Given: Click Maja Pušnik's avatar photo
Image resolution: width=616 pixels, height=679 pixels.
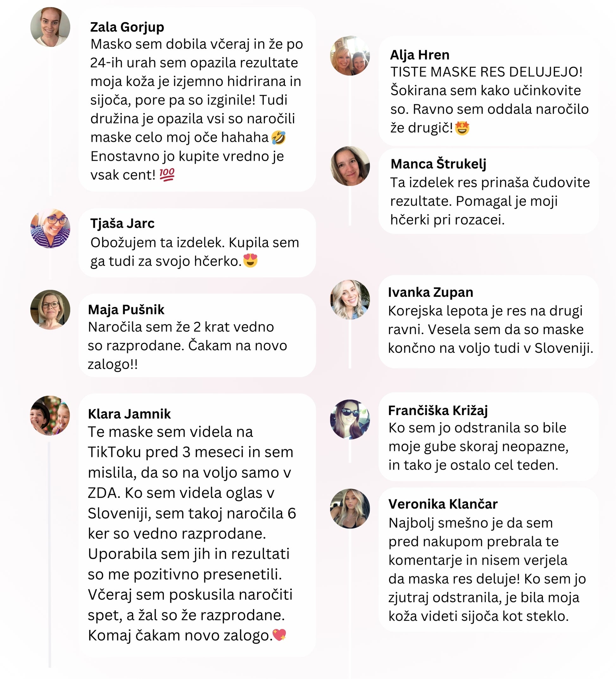Looking at the screenshot, I should coord(50,309).
